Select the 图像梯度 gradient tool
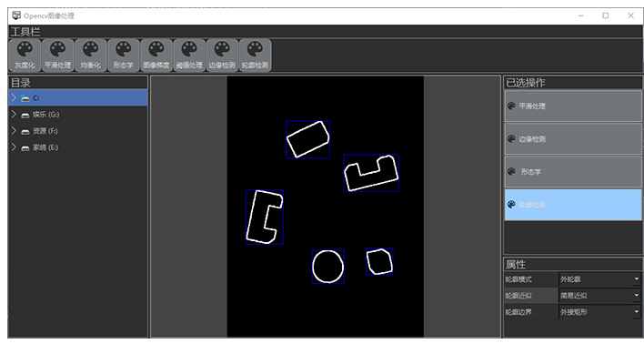The height and width of the screenshot is (344, 644). (156, 56)
